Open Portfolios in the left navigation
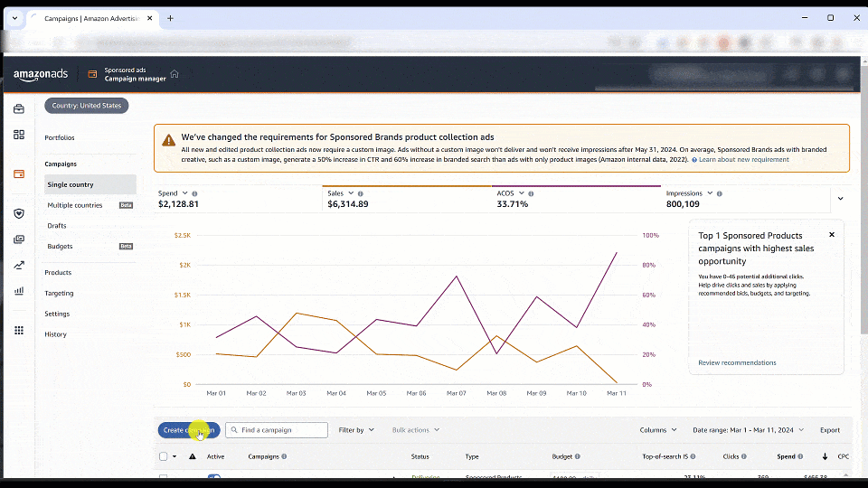This screenshot has height=488, width=868. point(60,137)
